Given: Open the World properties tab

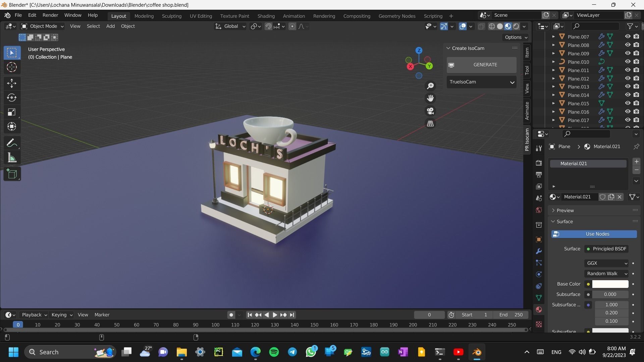Looking at the screenshot, I should click(x=539, y=210).
